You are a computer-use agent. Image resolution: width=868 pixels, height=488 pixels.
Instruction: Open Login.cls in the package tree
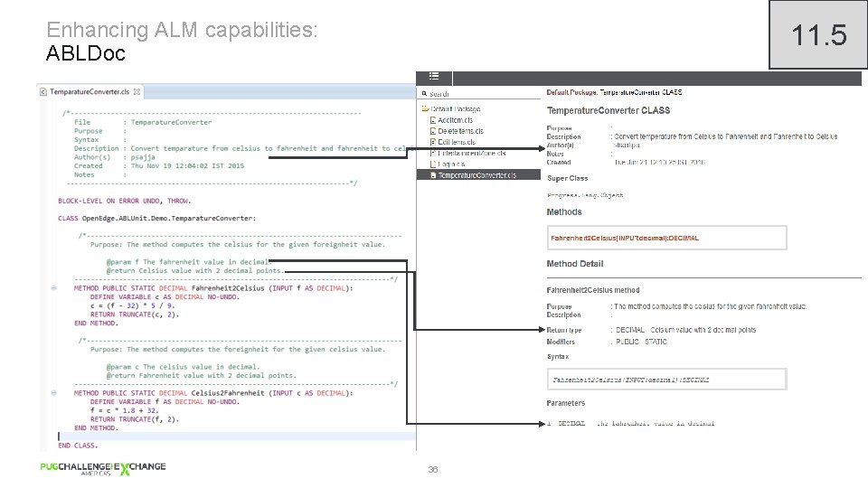[451, 164]
